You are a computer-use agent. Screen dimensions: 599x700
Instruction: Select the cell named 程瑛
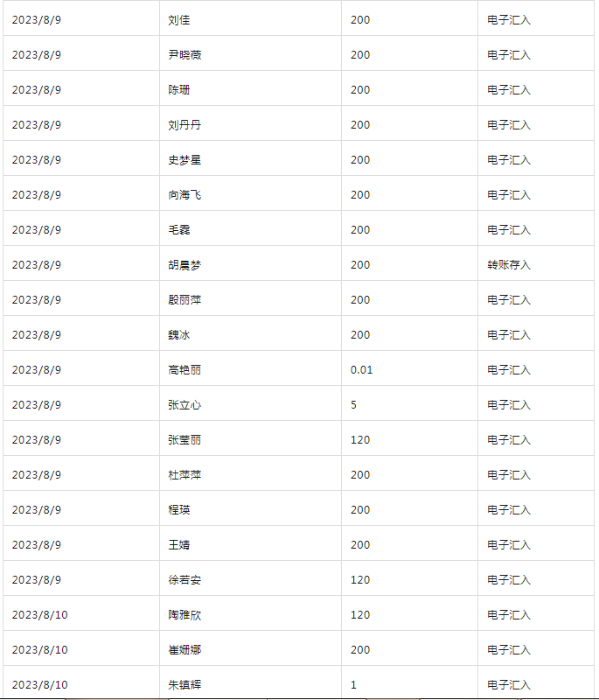pos(250,510)
